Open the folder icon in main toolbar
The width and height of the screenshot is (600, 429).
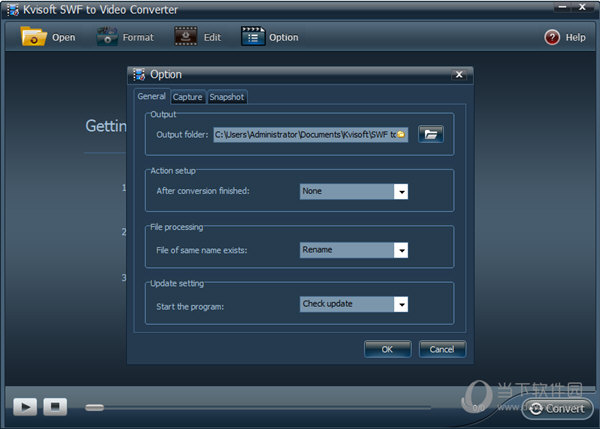point(33,37)
